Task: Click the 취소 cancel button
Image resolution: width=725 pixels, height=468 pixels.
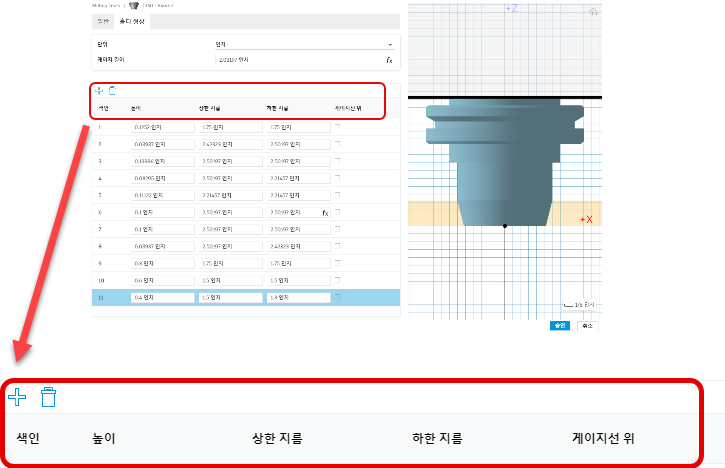Action: 588,326
